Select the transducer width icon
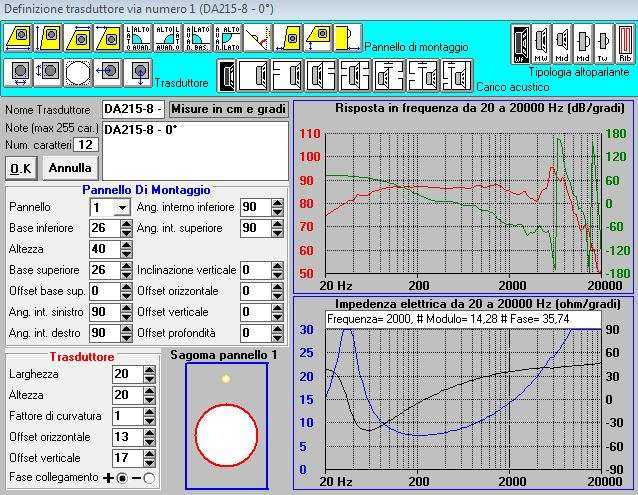Image resolution: width=638 pixels, height=495 pixels. (x=18, y=73)
